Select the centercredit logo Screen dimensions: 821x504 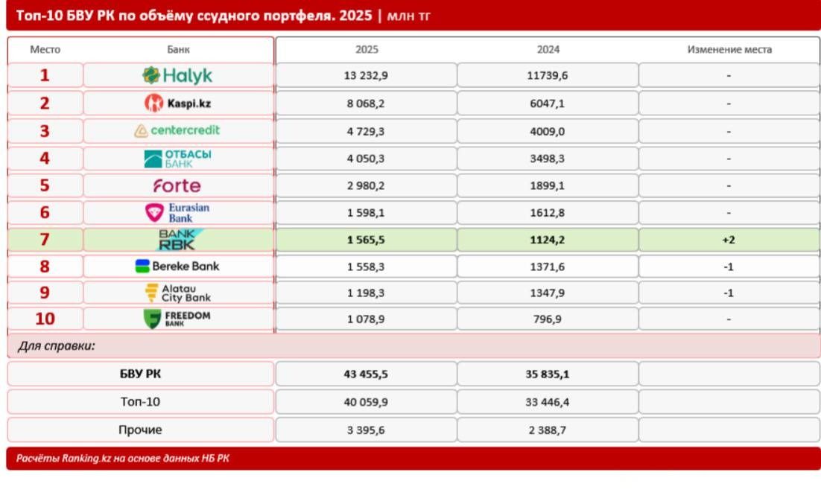tap(177, 130)
